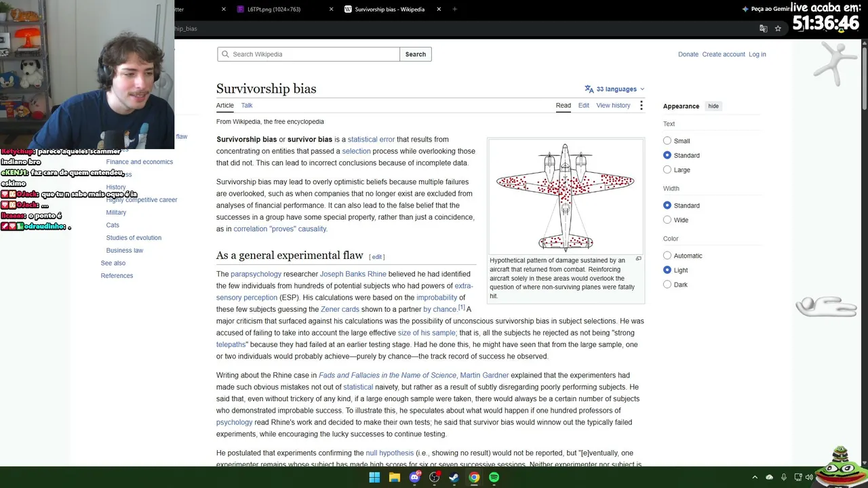Open the 'null hypothesis' link
The image size is (868, 488).
click(x=389, y=453)
